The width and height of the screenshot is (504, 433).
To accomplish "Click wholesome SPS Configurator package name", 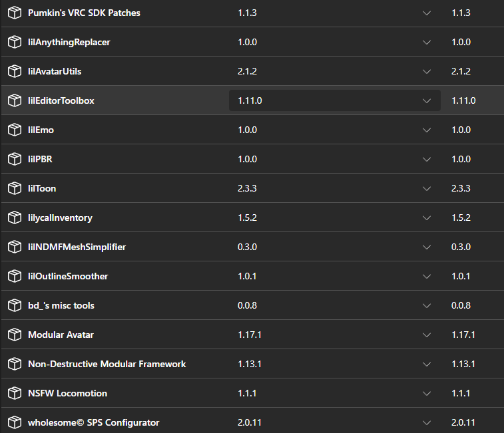I will (93, 423).
